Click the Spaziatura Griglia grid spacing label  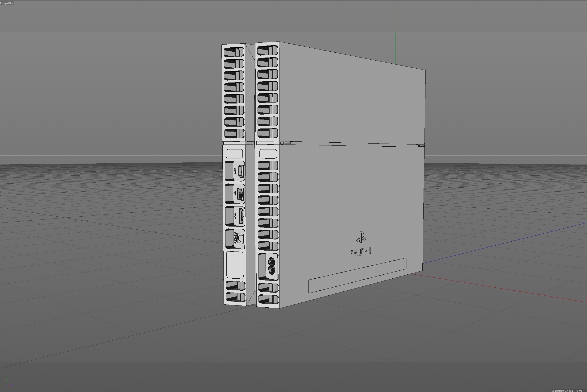pyautogui.click(x=566, y=391)
